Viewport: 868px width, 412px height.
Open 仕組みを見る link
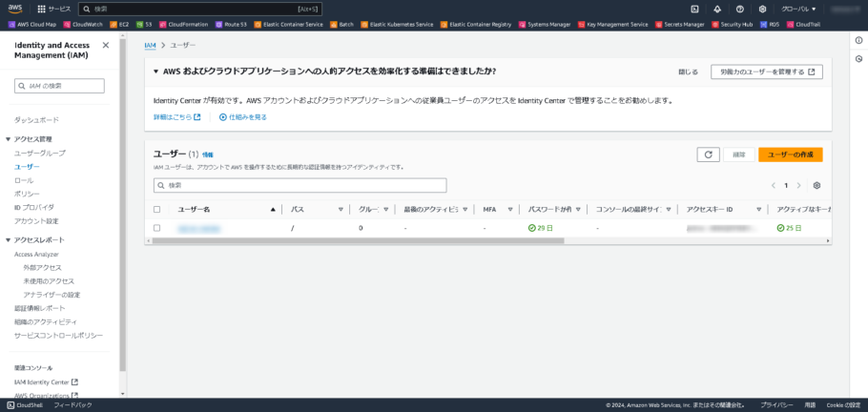click(x=243, y=117)
